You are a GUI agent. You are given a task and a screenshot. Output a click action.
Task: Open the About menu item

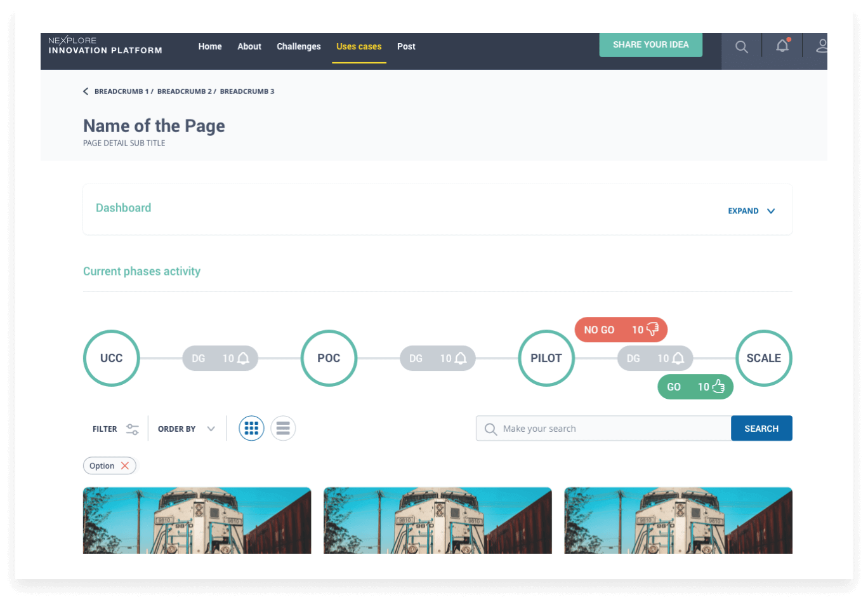coord(249,46)
